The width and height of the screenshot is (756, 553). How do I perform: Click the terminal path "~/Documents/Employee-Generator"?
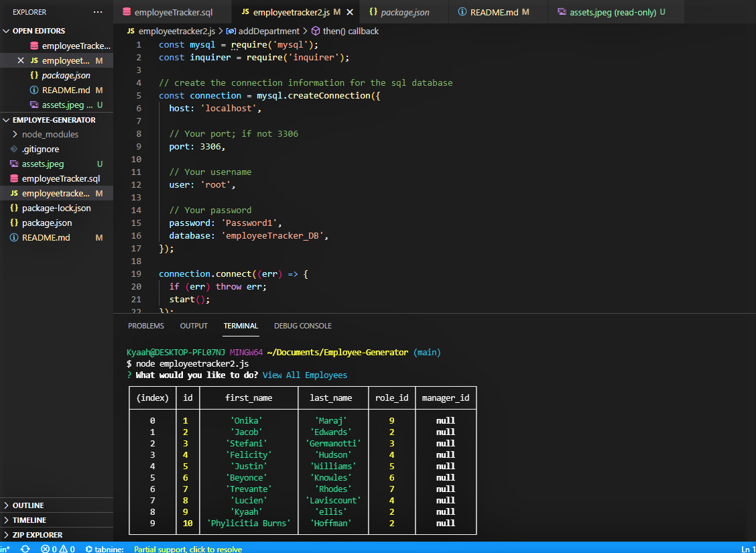(x=337, y=353)
